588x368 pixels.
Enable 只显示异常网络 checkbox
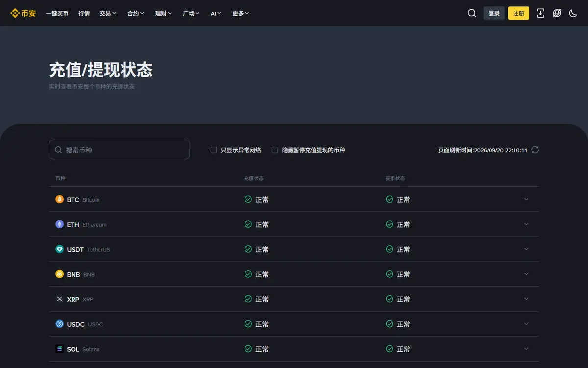(214, 150)
